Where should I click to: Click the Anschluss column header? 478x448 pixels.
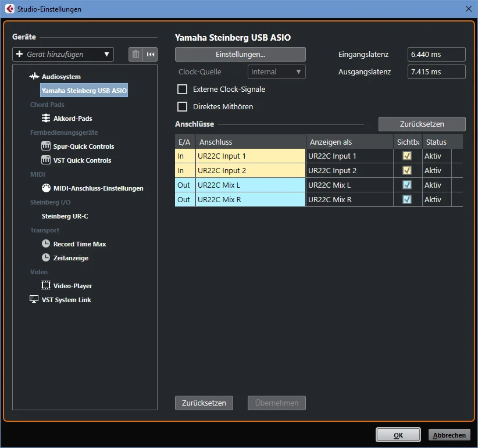[251, 142]
